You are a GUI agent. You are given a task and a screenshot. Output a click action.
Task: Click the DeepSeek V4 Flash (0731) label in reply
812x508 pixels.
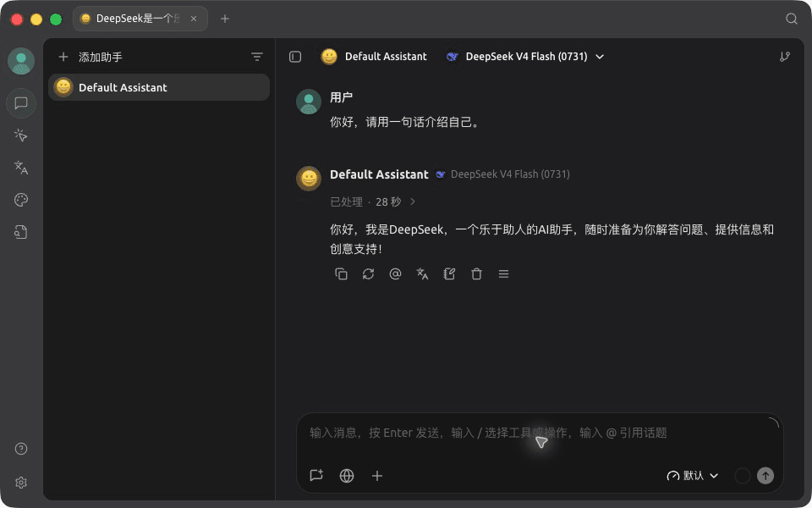coord(510,174)
